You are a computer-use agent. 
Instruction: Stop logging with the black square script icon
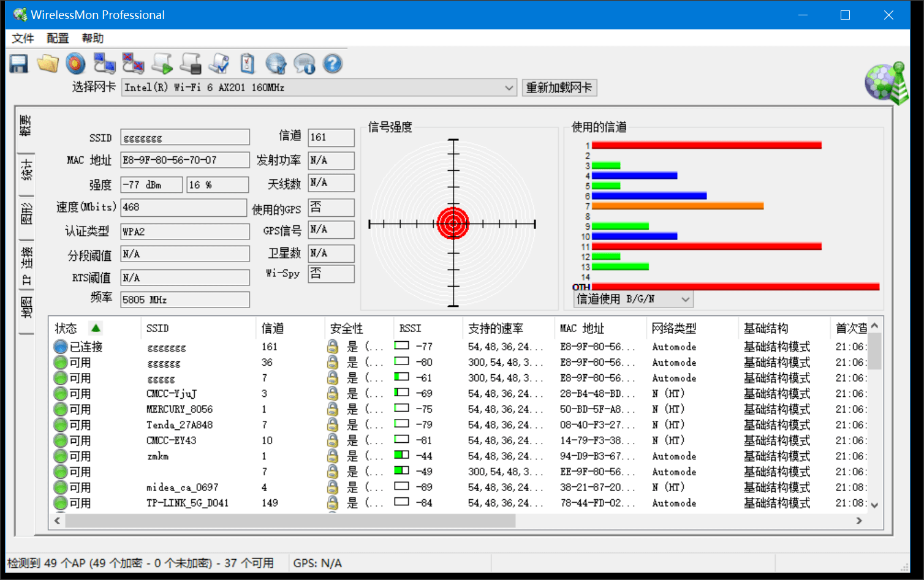(x=191, y=64)
